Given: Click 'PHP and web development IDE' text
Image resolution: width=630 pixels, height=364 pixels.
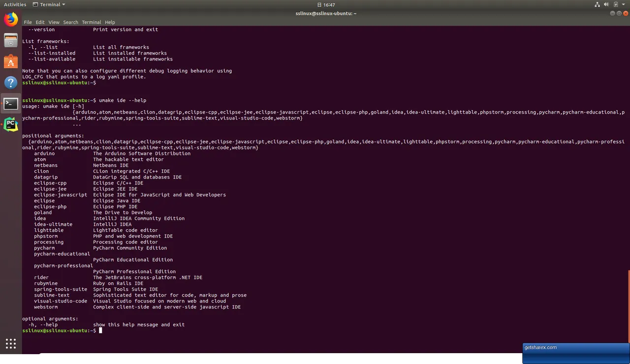Looking at the screenshot, I should [x=133, y=236].
